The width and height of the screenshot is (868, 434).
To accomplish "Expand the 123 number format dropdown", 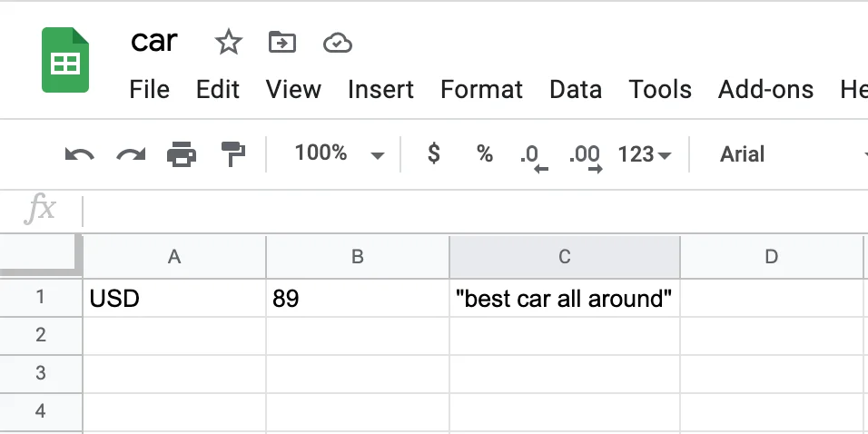I will [x=644, y=155].
